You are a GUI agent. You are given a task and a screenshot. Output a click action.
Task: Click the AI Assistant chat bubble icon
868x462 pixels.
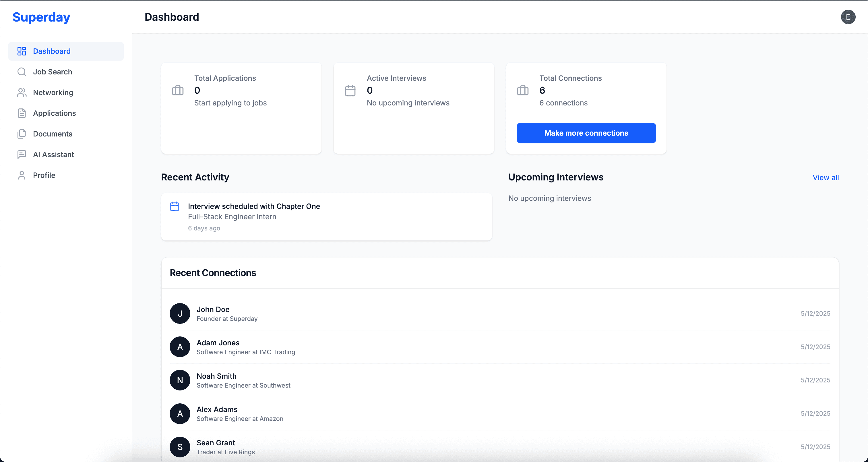[22, 155]
